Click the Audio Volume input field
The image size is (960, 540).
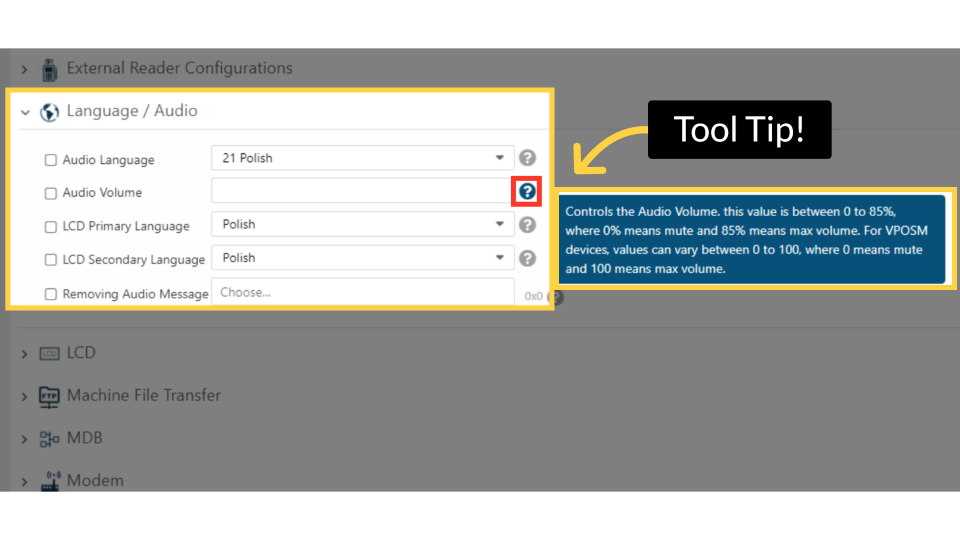tap(362, 191)
